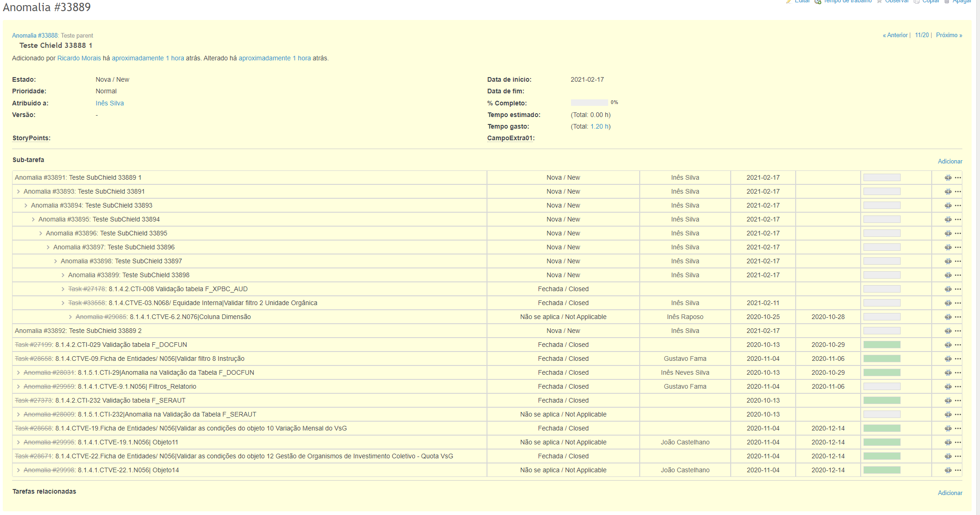Viewport: 980px width, 515px height.
Task: Expand chevron beside Anomalia #29995
Action: (18, 442)
